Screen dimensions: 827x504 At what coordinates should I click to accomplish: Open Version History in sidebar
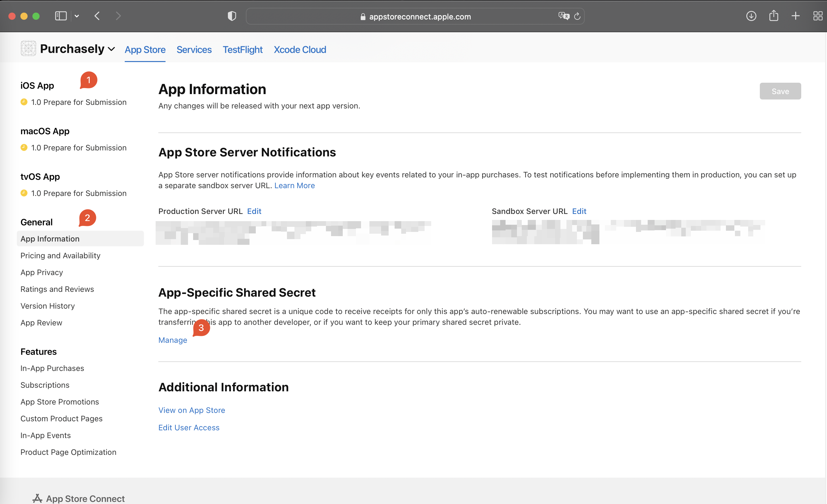(x=48, y=306)
